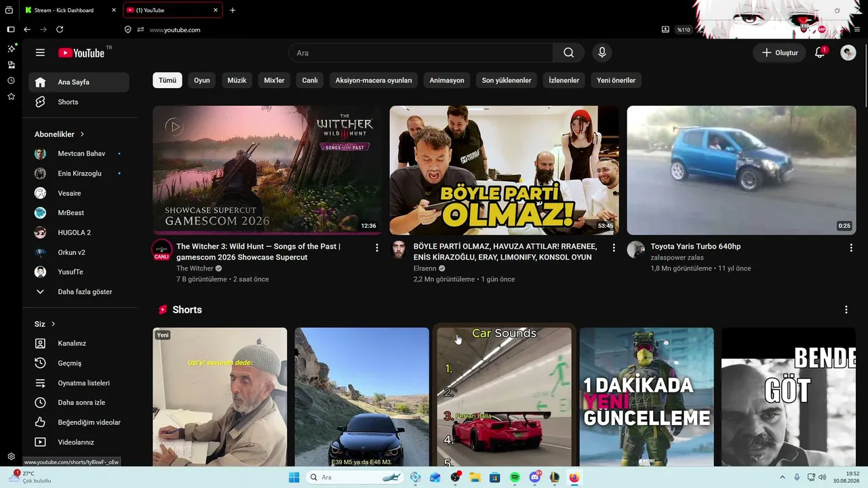This screenshot has width=868, height=488.
Task: Select the Mix'ler filter chip
Action: coord(275,81)
